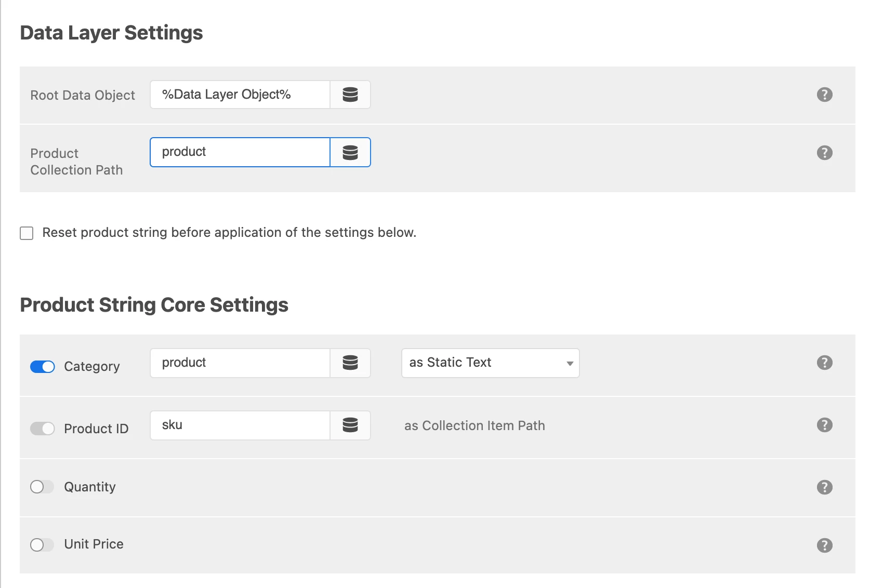Image resolution: width=870 pixels, height=588 pixels.
Task: Show help for Product ID setting
Action: tap(824, 425)
